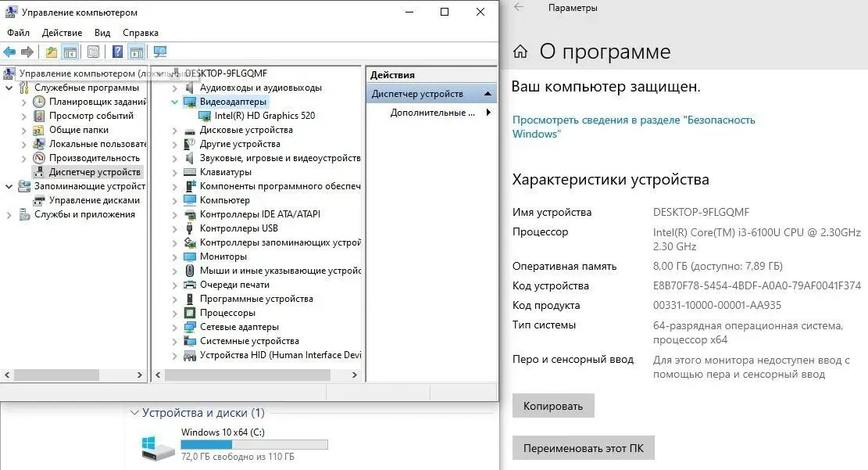Screen dimensions: 868x470
Task: Collapse the Видеоадаптеры tree node
Action: 175,102
